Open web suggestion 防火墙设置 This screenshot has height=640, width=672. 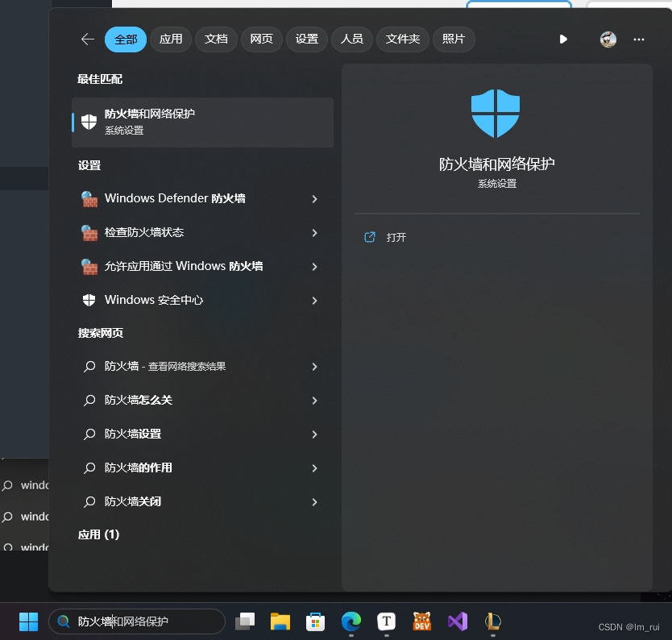pyautogui.click(x=202, y=434)
